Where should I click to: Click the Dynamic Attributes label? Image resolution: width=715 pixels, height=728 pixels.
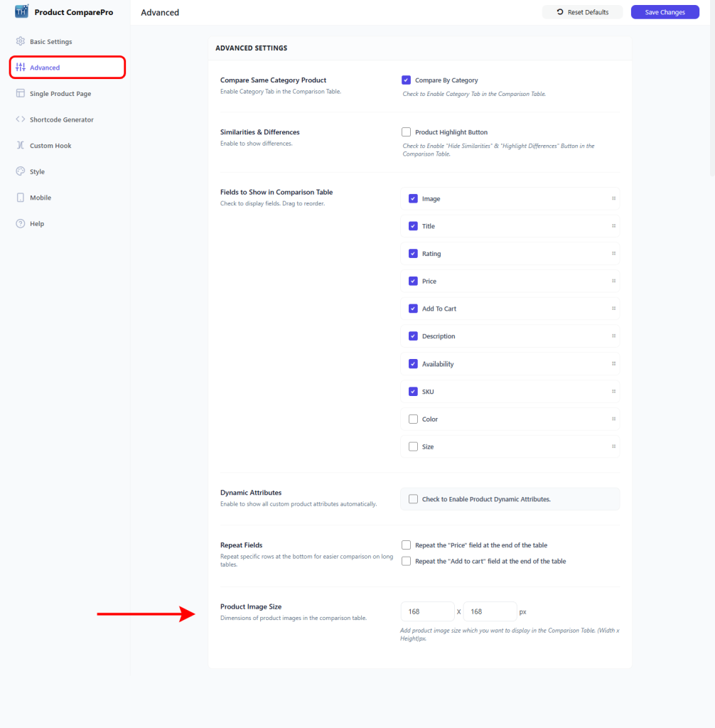tap(251, 492)
